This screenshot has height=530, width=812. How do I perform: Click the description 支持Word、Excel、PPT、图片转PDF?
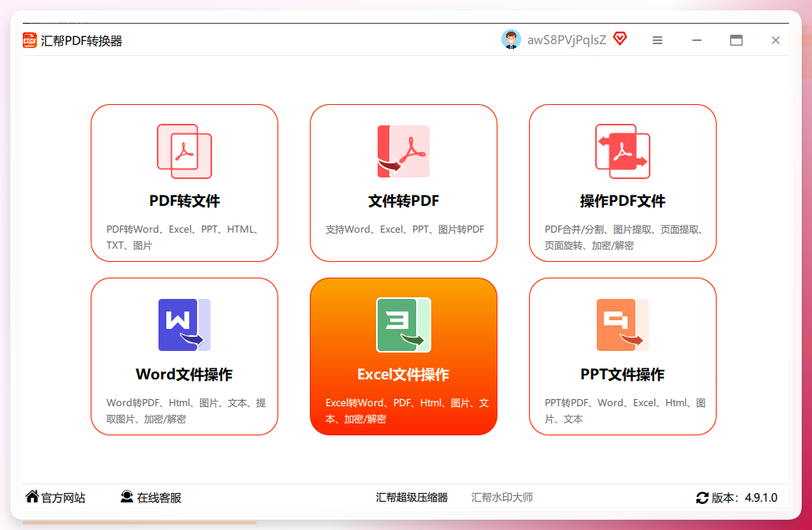click(x=405, y=230)
